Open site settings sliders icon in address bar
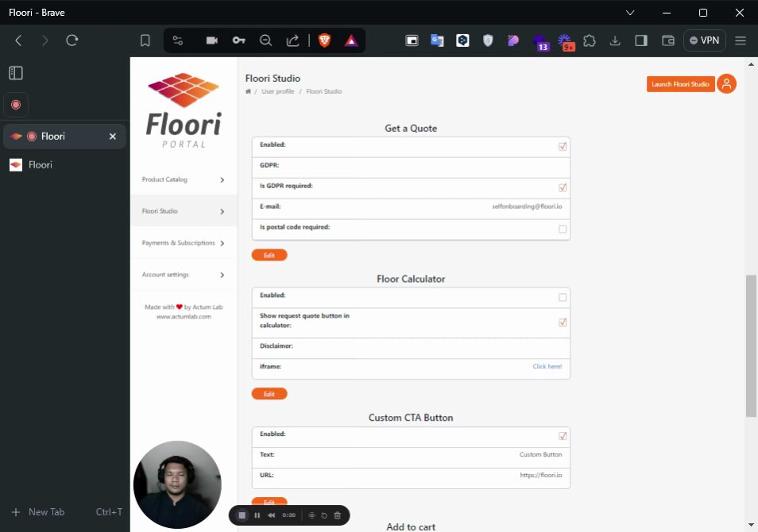758x532 pixels. pos(178,40)
